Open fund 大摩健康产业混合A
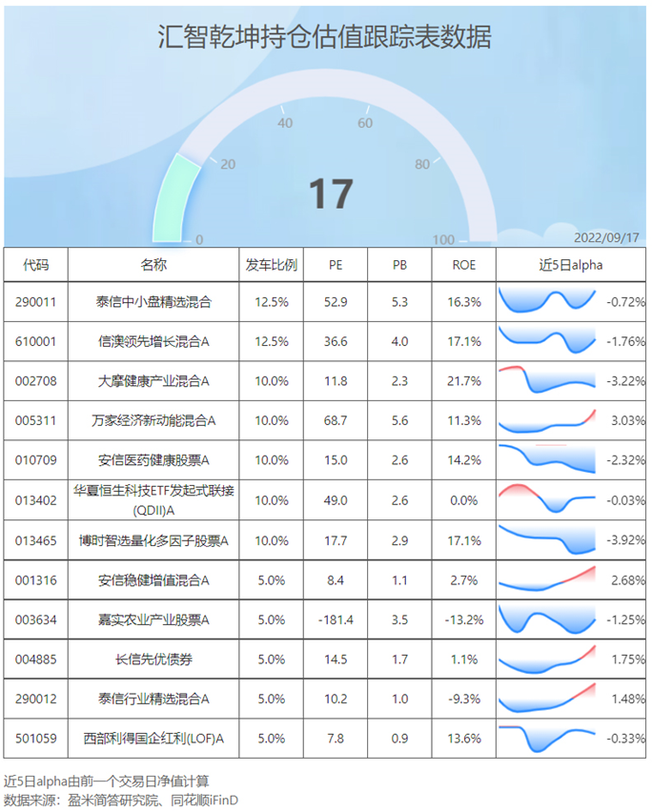This screenshot has height=812, width=652. (x=153, y=381)
